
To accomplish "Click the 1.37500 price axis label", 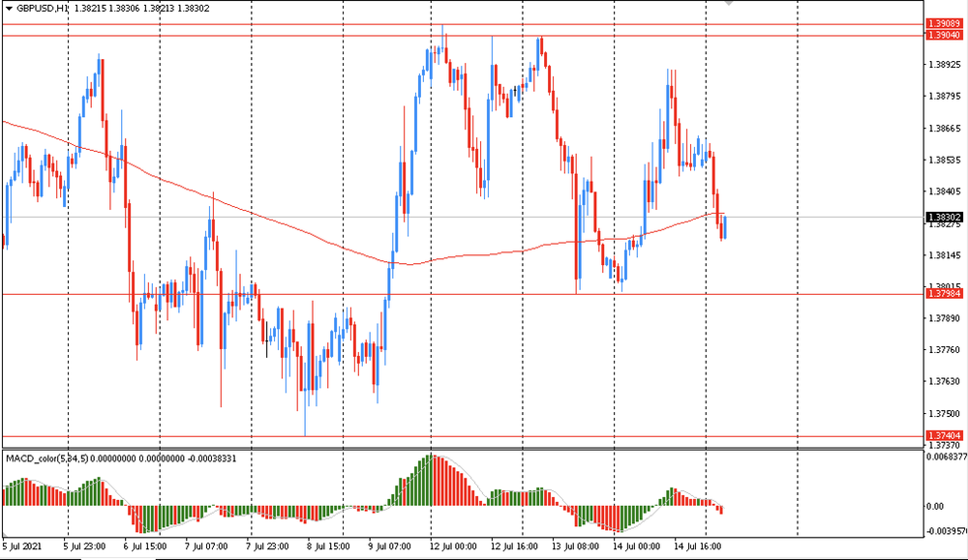I will pos(945,414).
